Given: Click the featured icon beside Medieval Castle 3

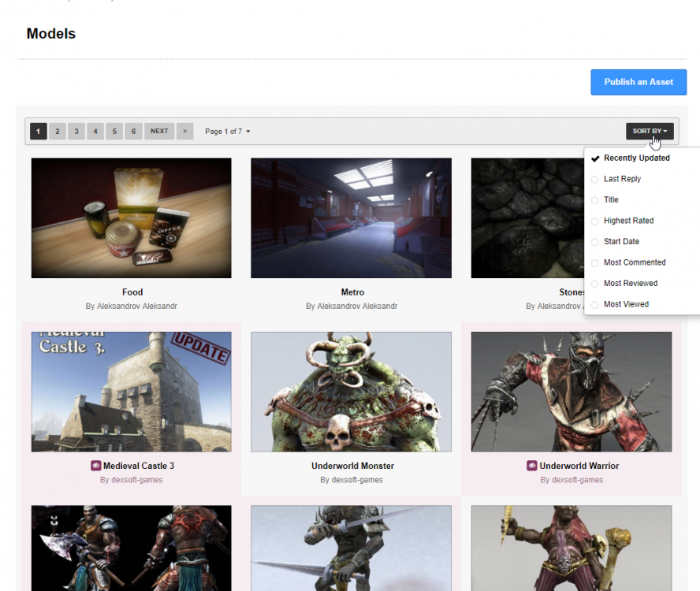Looking at the screenshot, I should pos(96,466).
